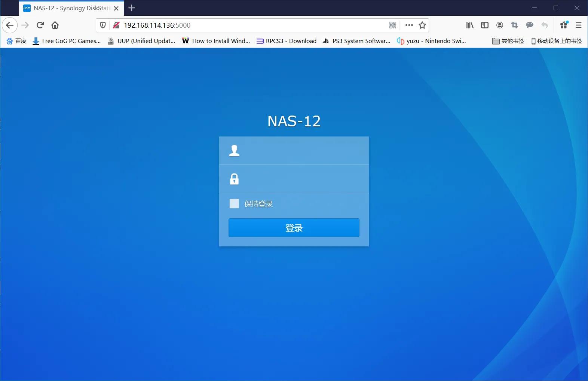Screen dimensions: 588x381
Task: Open UUP (Unified Update) bookmark
Action: 141,41
